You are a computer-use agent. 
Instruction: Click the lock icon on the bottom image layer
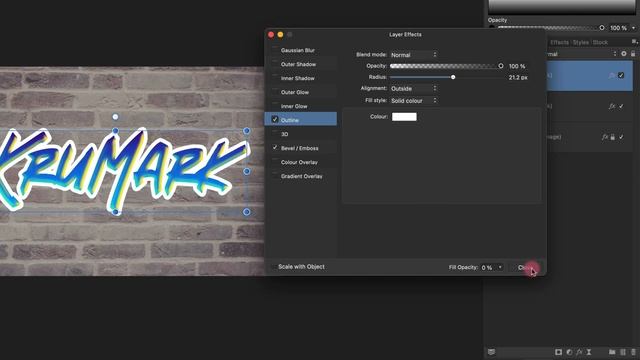coord(613,137)
